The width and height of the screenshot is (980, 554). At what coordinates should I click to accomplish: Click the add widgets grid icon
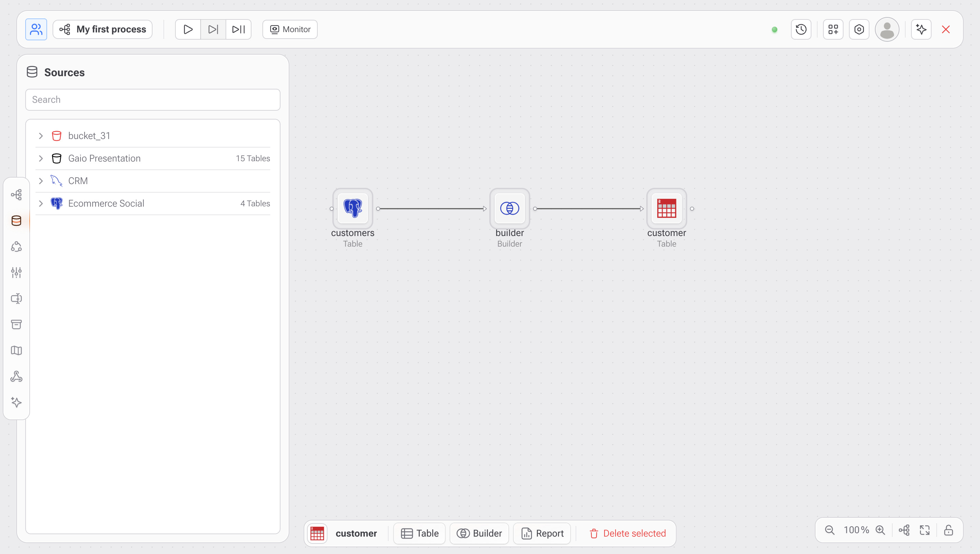833,29
